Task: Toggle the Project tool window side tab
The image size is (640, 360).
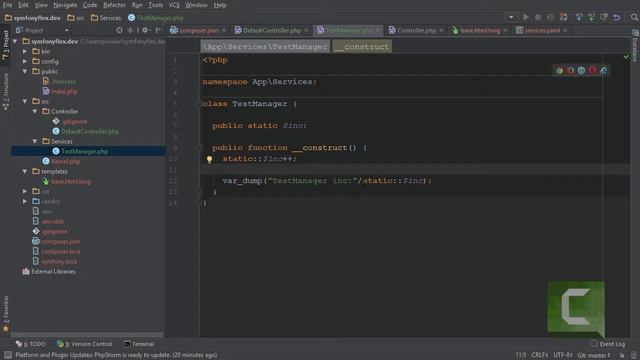Action: tap(5, 44)
